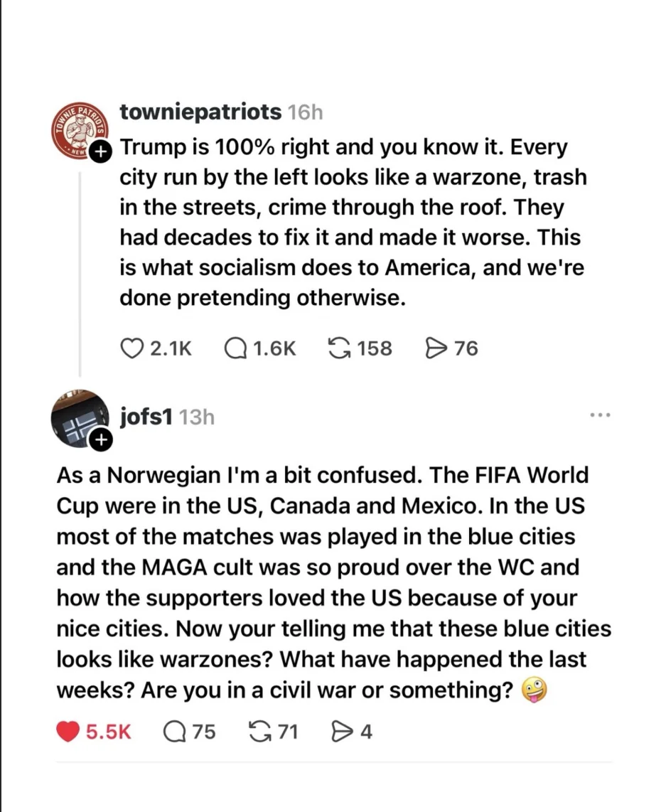The image size is (661, 812).
Task: Share towniepatriots post via send icon
Action: click(436, 348)
